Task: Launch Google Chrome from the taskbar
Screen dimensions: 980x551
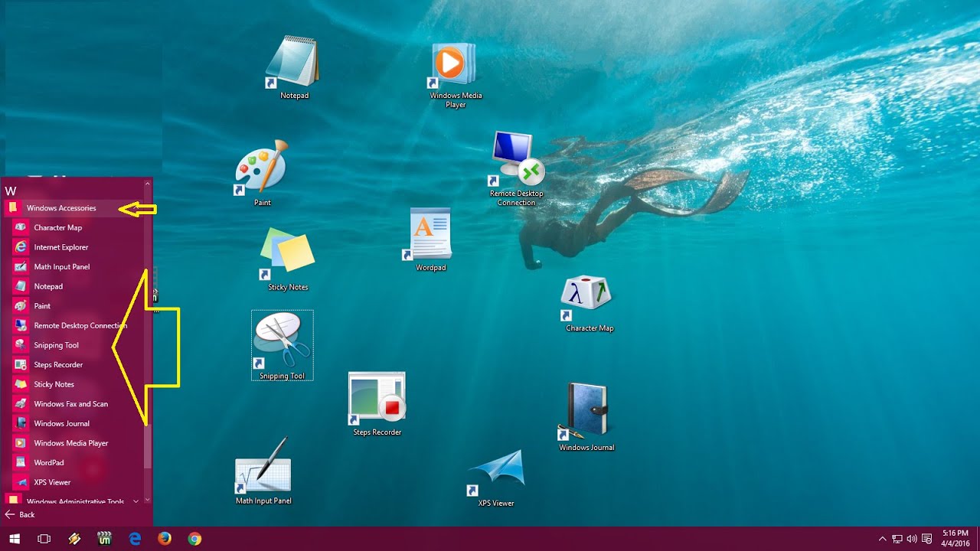Action: click(194, 539)
